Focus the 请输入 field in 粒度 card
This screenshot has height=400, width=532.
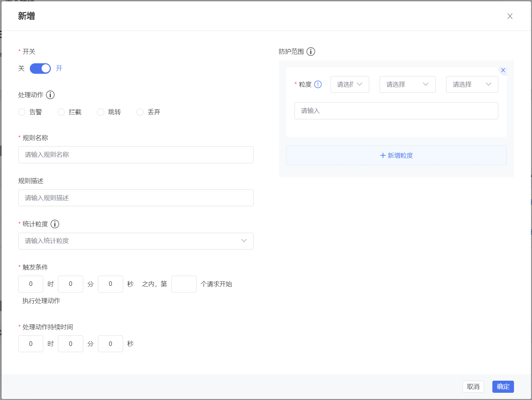point(396,111)
